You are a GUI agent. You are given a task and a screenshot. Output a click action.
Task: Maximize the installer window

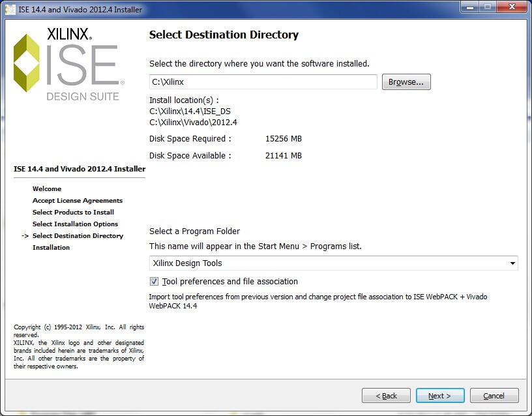[x=487, y=7]
